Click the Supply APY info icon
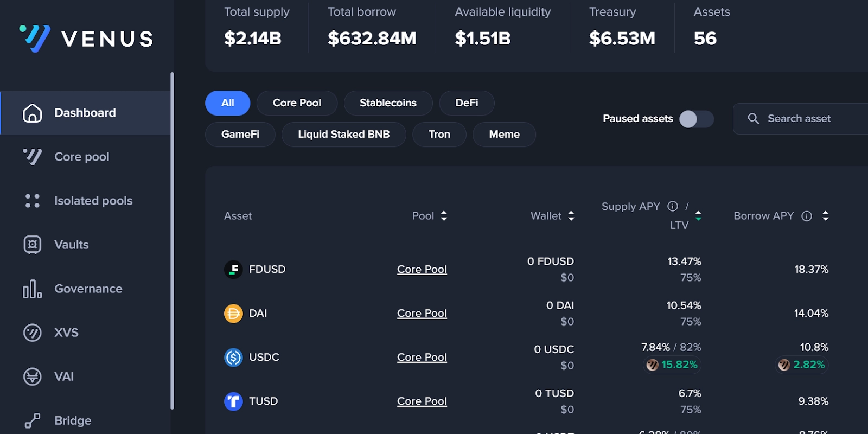 tap(673, 206)
